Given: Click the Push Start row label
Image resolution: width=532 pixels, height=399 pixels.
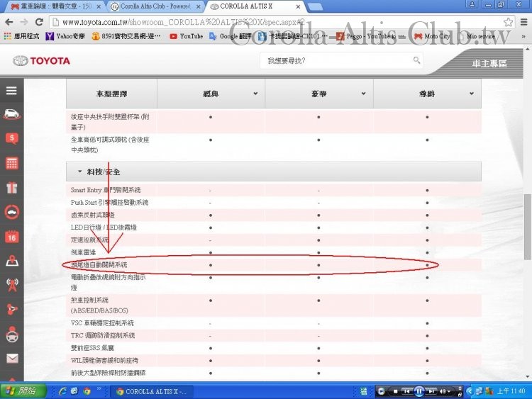Looking at the screenshot, I should tap(109, 203).
